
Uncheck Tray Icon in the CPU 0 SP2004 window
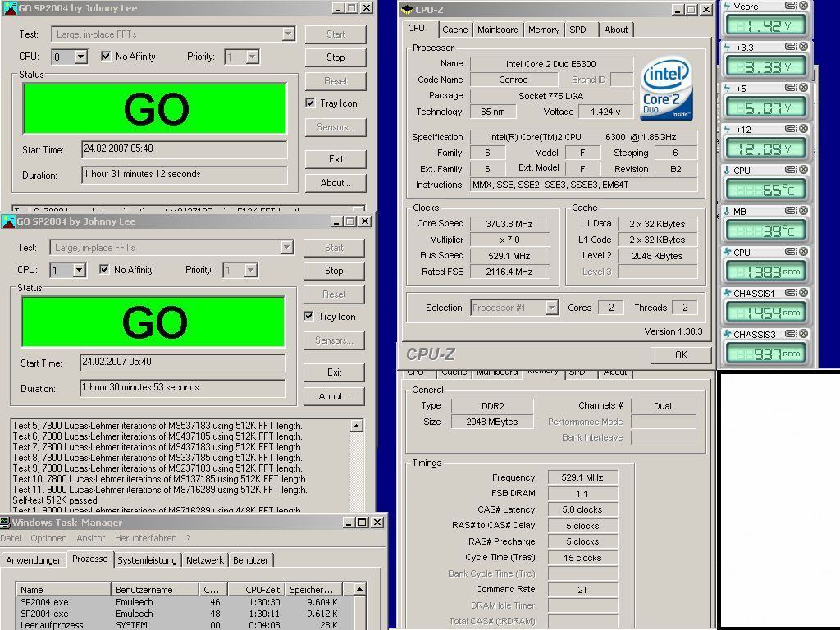coord(310,103)
